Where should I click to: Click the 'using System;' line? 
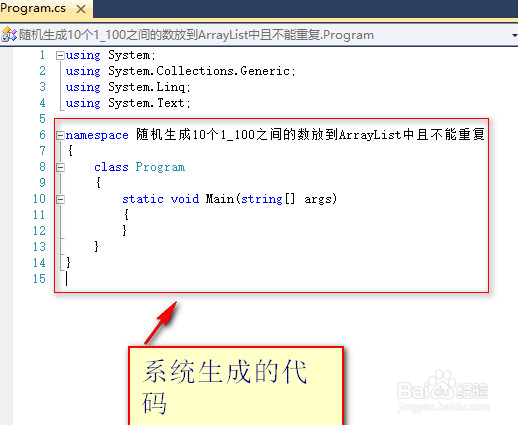110,55
